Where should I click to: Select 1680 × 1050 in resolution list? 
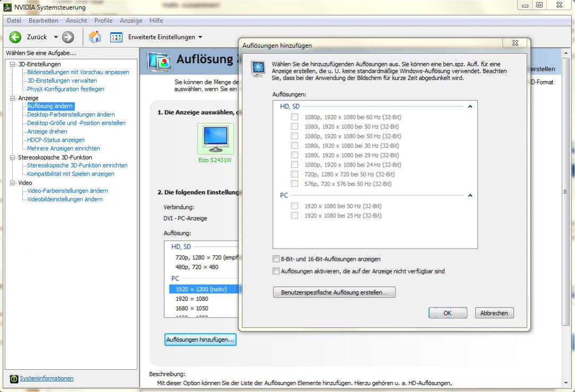point(192,309)
